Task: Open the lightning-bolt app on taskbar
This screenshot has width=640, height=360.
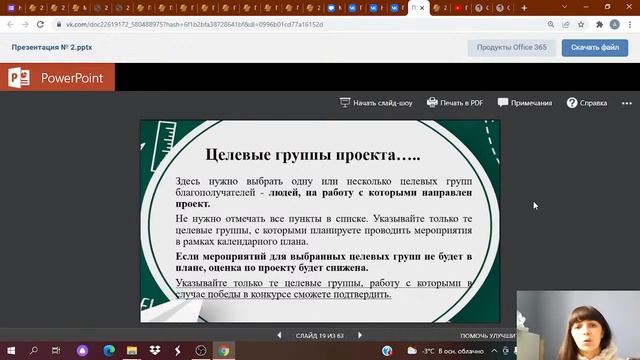Action: [x=178, y=351]
